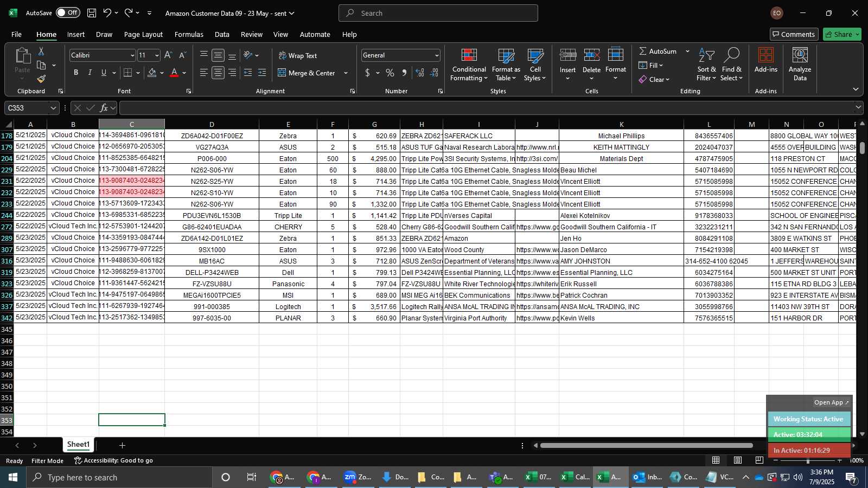Select the Format Painter brush
Viewport: 868px width, 488px height.
coord(41,79)
